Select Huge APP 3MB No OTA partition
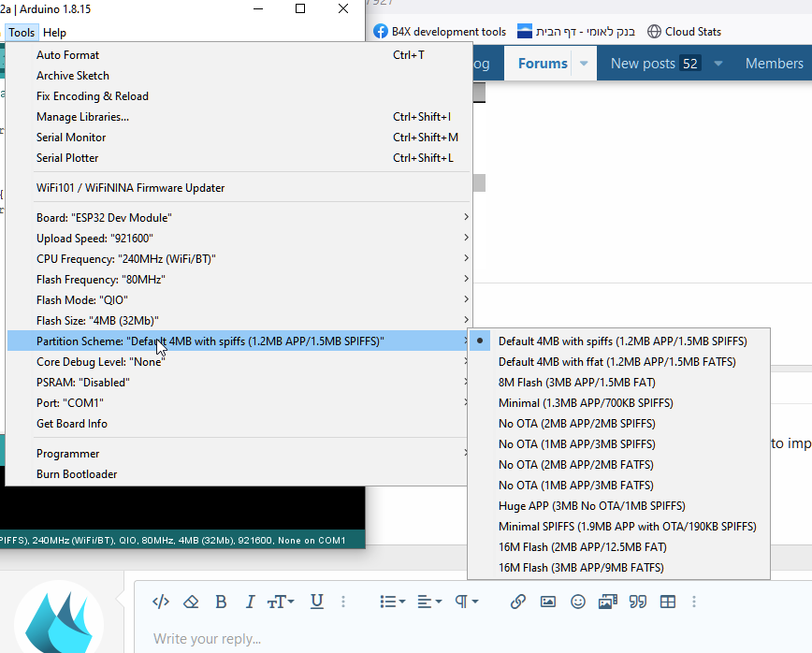812x653 pixels. tap(619, 506)
